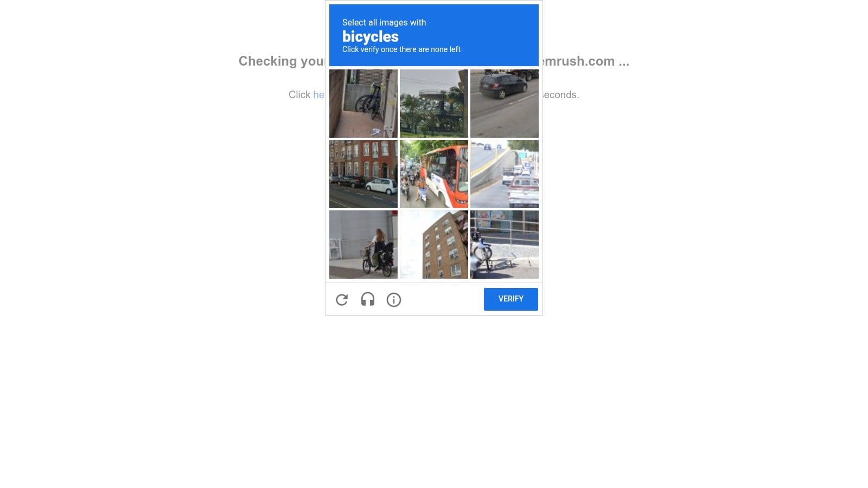This screenshot has width=868, height=488.
Task: Select the tile with a woman riding a cycle
Action: (x=363, y=245)
